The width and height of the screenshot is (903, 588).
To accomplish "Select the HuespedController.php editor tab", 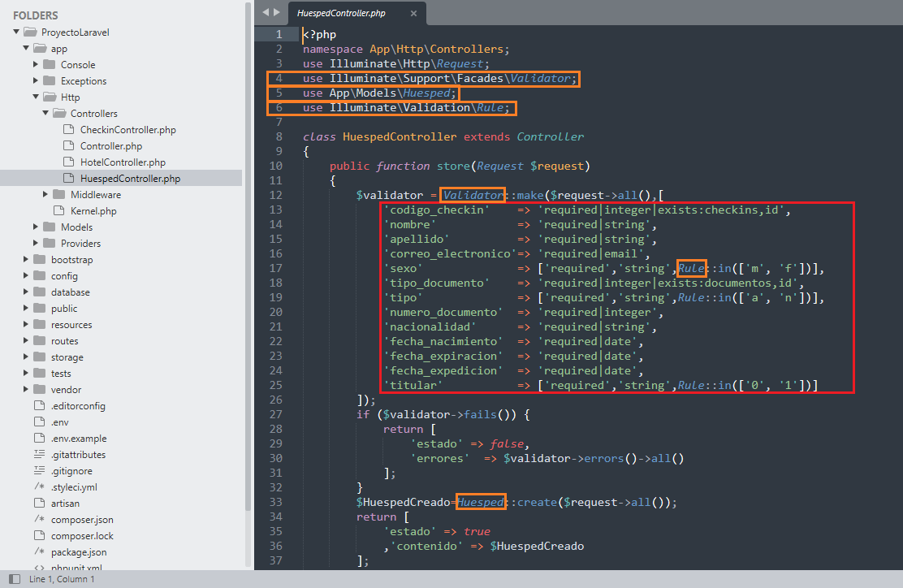I will [x=341, y=14].
